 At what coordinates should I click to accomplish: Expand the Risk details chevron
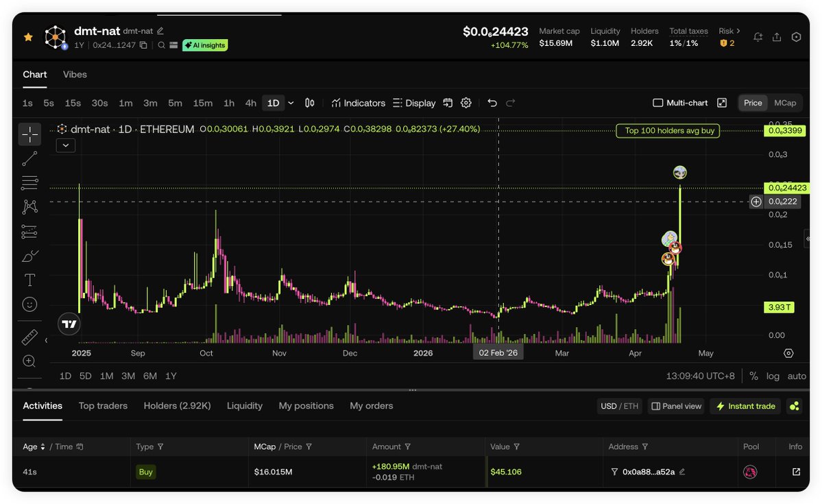(x=739, y=31)
